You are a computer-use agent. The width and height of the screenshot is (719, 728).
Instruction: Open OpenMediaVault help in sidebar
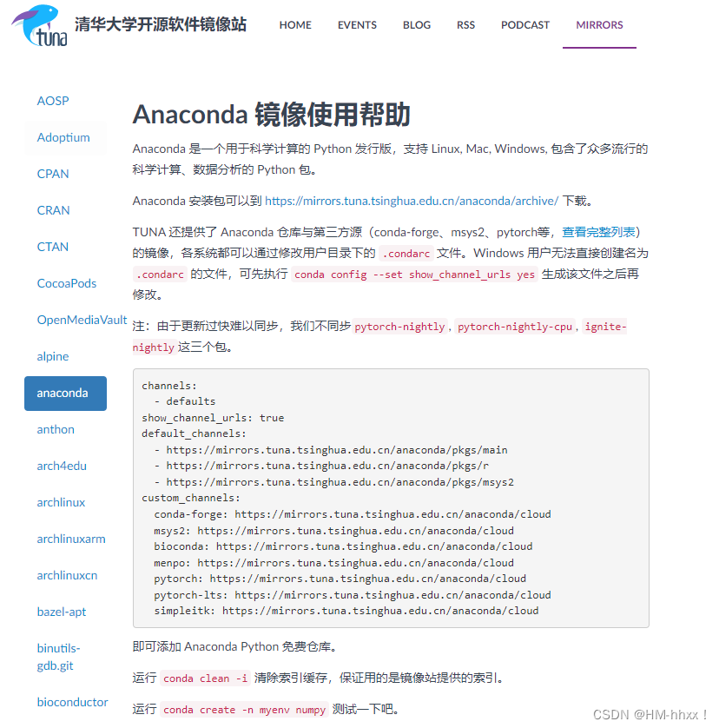pyautogui.click(x=82, y=320)
